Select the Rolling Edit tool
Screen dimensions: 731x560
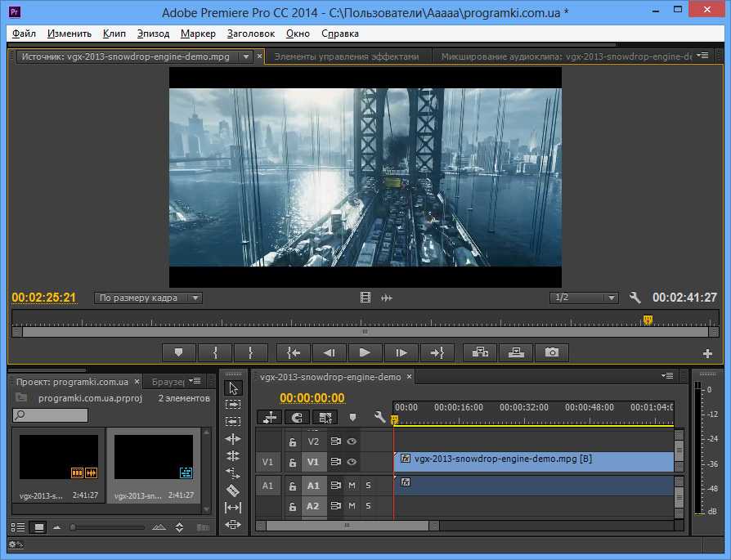(233, 455)
